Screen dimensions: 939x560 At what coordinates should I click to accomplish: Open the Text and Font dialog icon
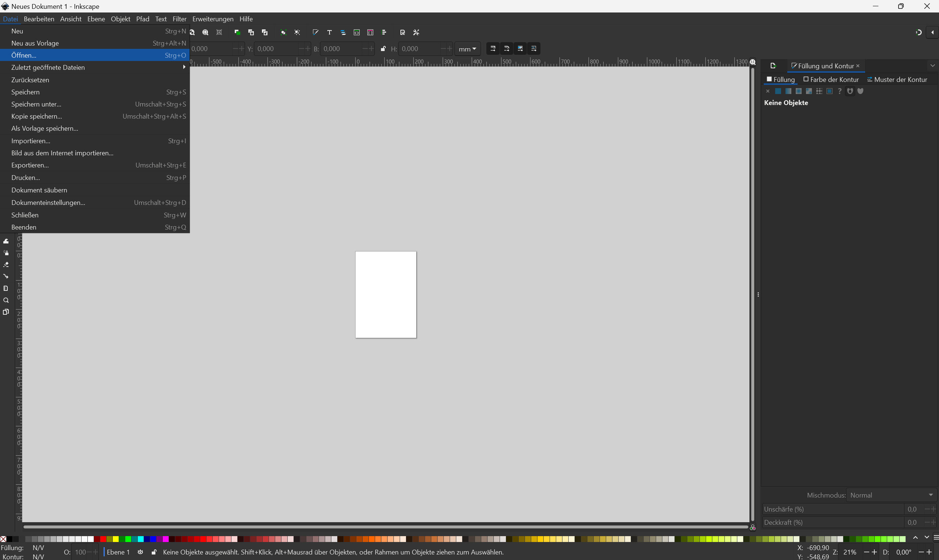coord(330,32)
